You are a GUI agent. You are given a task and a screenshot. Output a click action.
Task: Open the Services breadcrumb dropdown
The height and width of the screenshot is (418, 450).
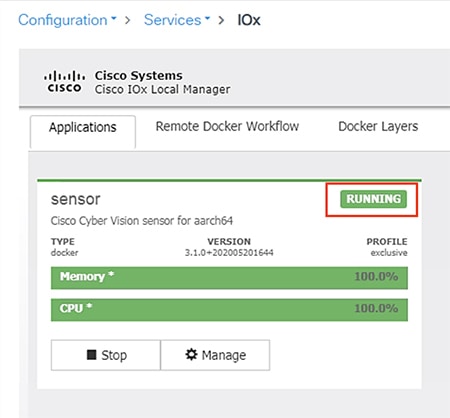177,20
